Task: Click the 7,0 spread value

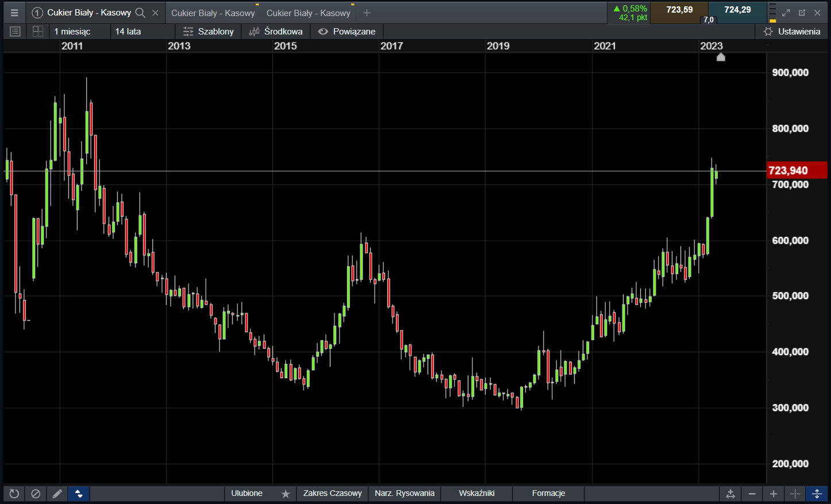Action: pos(709,20)
